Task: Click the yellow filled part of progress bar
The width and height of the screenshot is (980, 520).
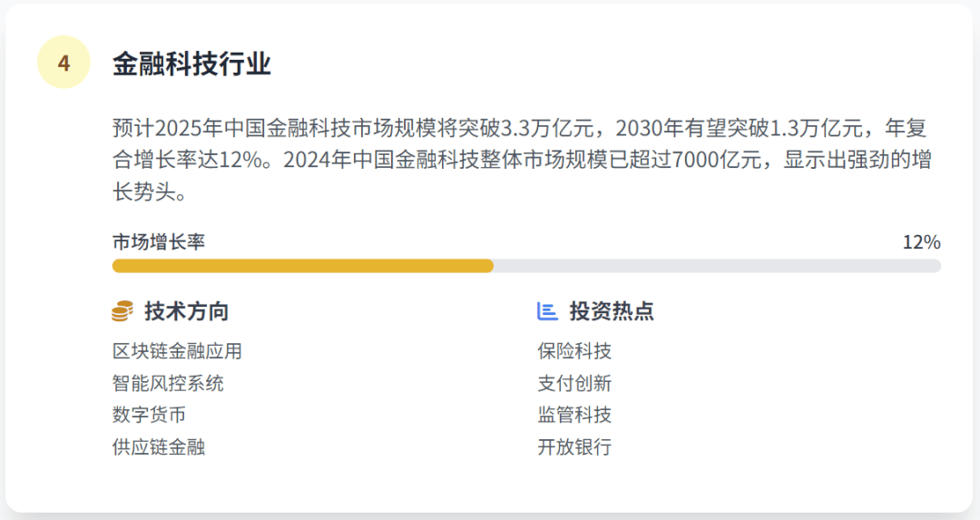Action: coord(303,266)
